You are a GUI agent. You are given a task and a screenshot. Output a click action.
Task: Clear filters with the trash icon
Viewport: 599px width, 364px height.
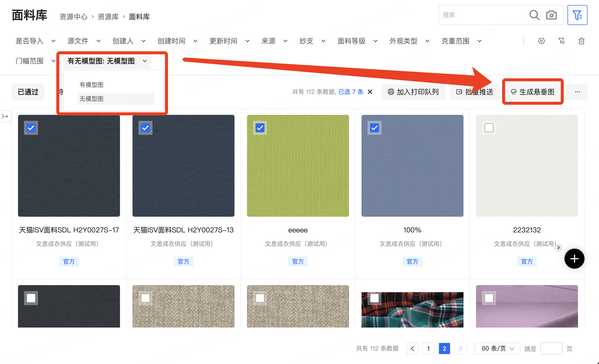581,41
